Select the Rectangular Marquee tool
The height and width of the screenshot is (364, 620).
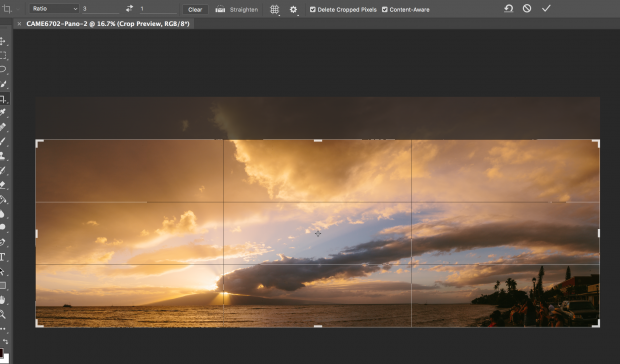point(3,56)
